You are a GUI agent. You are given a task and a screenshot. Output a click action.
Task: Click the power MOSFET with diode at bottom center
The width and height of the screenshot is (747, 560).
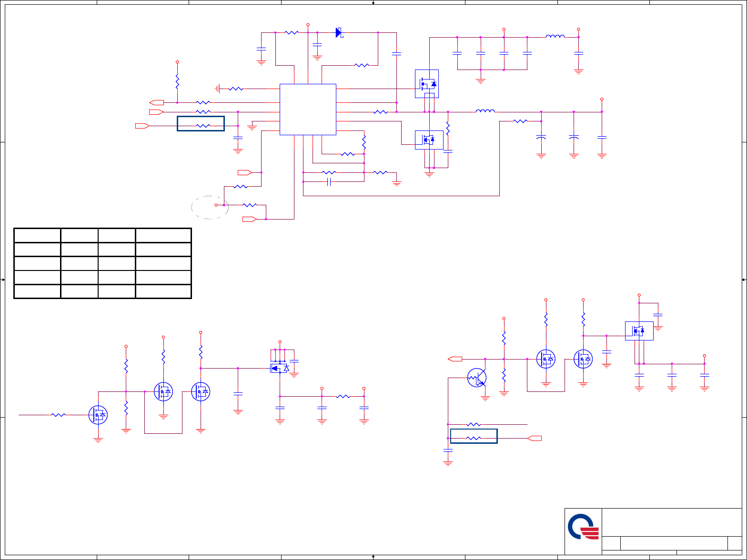pos(280,368)
